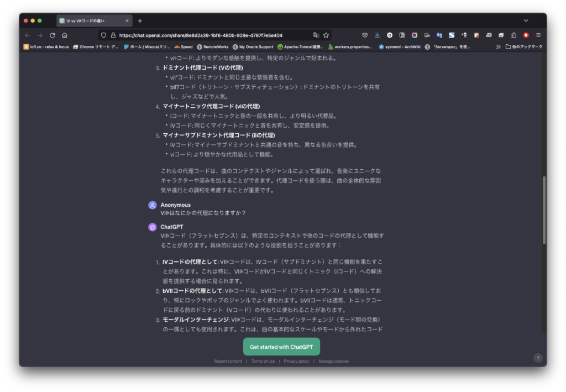Click Get started with ChatGPT button
The height and width of the screenshot is (392, 566).
281,347
